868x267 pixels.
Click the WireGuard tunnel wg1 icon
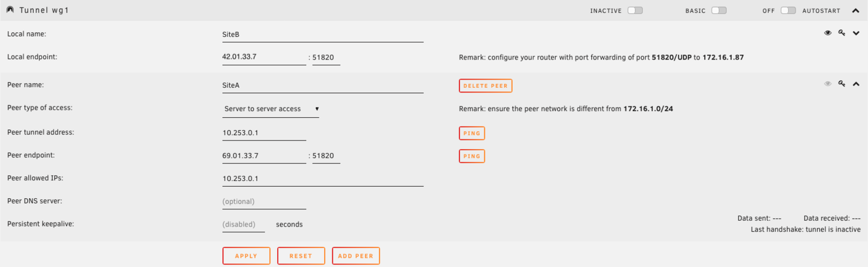[10, 10]
